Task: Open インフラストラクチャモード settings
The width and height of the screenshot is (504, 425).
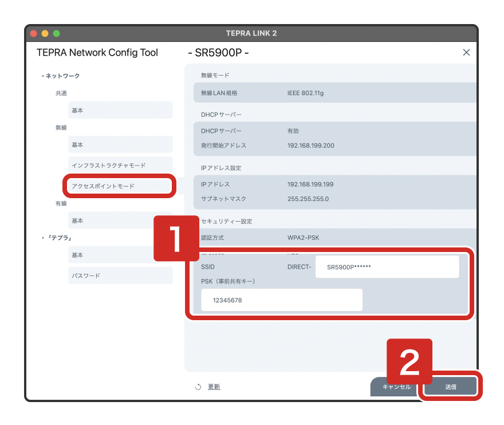Action: point(120,166)
